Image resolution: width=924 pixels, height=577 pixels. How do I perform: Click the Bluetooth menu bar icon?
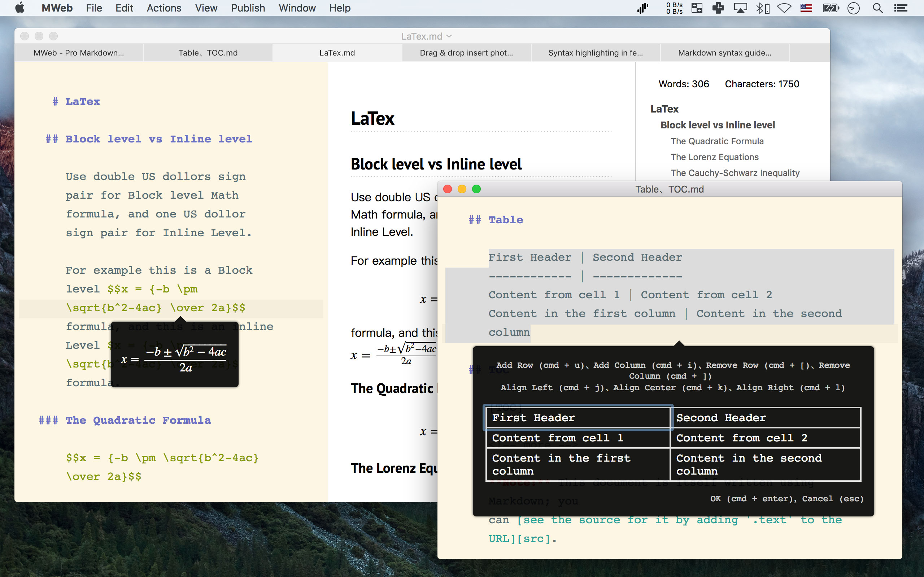pyautogui.click(x=760, y=8)
